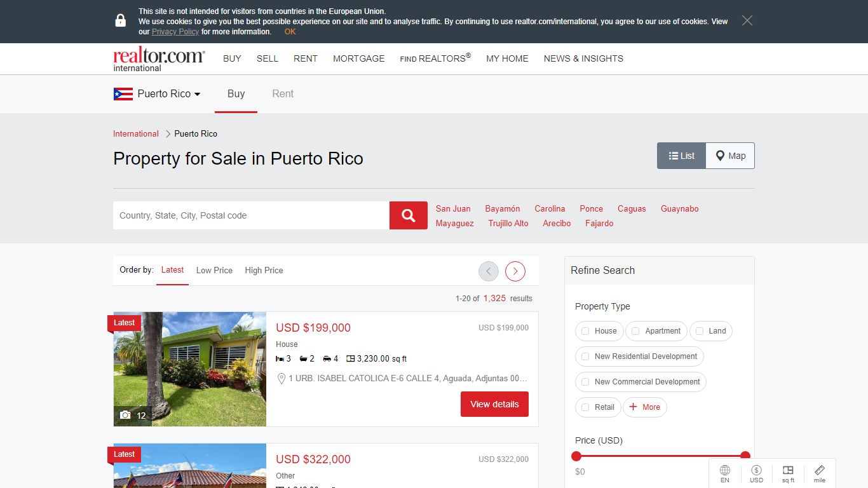This screenshot has height=488, width=868.
Task: Open the Privacy Policy link
Action: [175, 32]
